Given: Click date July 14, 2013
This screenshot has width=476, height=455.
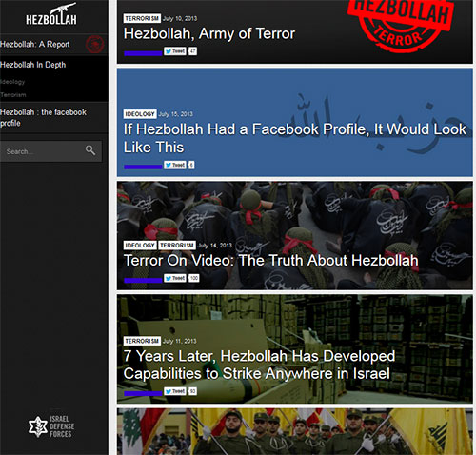Looking at the screenshot, I should tap(215, 246).
